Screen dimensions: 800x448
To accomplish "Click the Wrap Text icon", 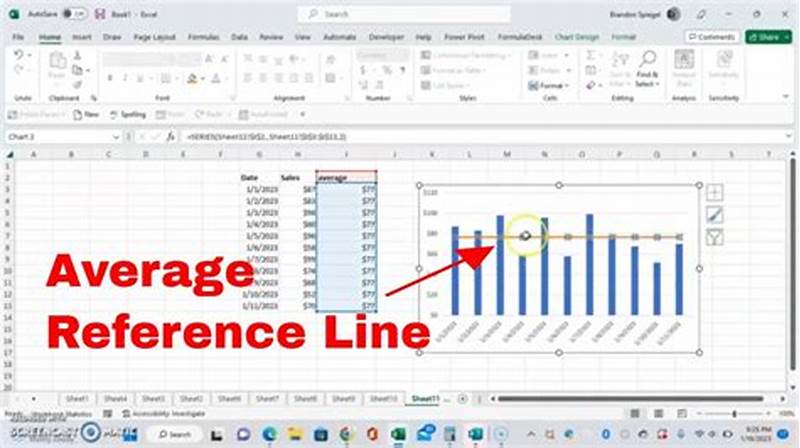I will click(331, 60).
